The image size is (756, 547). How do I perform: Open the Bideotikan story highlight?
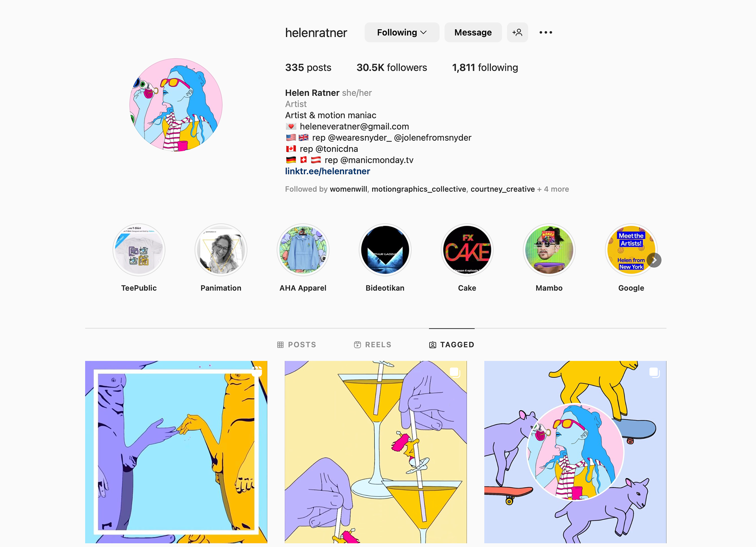click(385, 250)
